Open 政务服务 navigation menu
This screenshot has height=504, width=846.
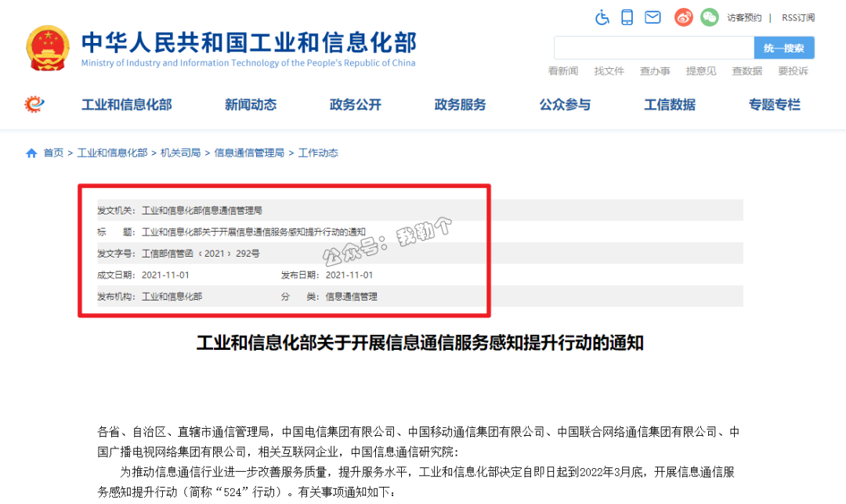pos(461,105)
